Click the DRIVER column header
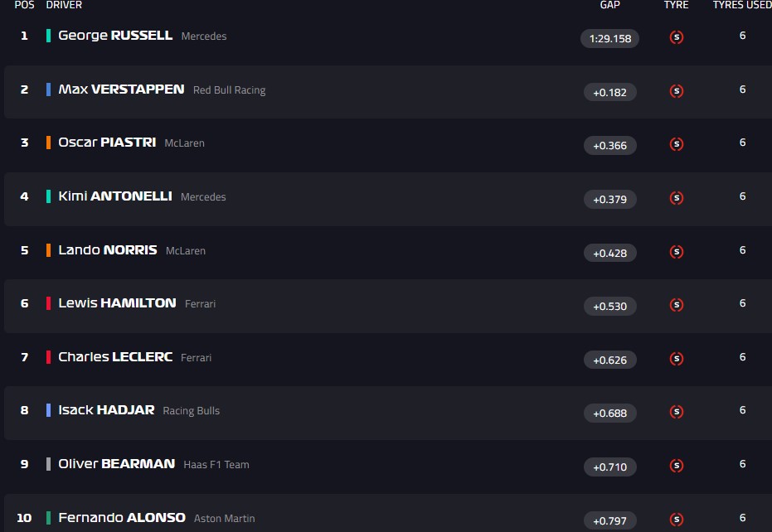Image resolution: width=772 pixels, height=532 pixels. coord(64,5)
